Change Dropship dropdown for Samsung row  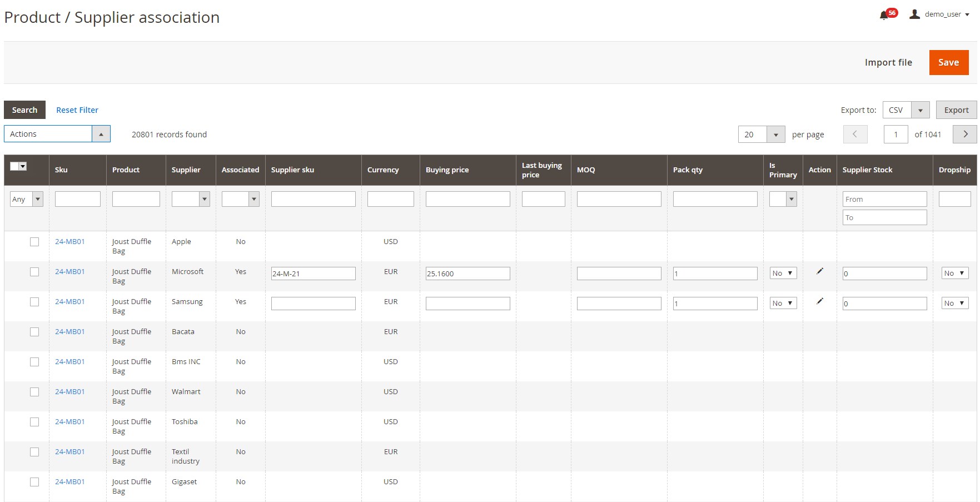tap(955, 303)
